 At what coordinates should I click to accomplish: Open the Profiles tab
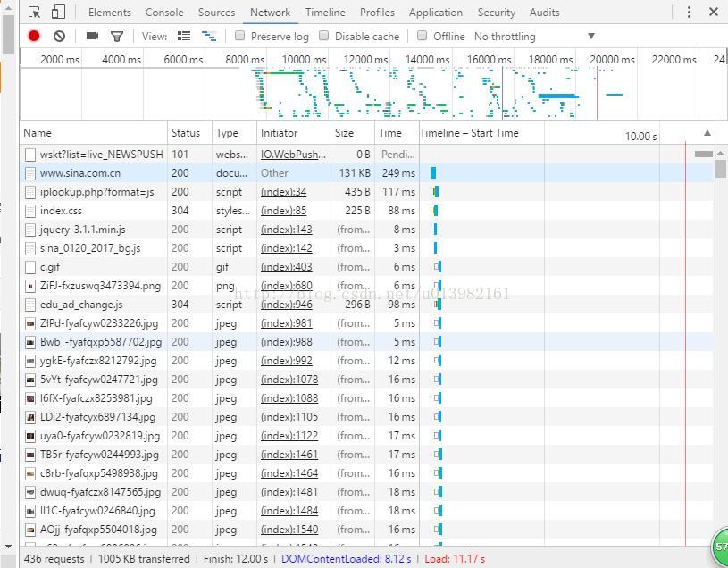click(x=377, y=13)
